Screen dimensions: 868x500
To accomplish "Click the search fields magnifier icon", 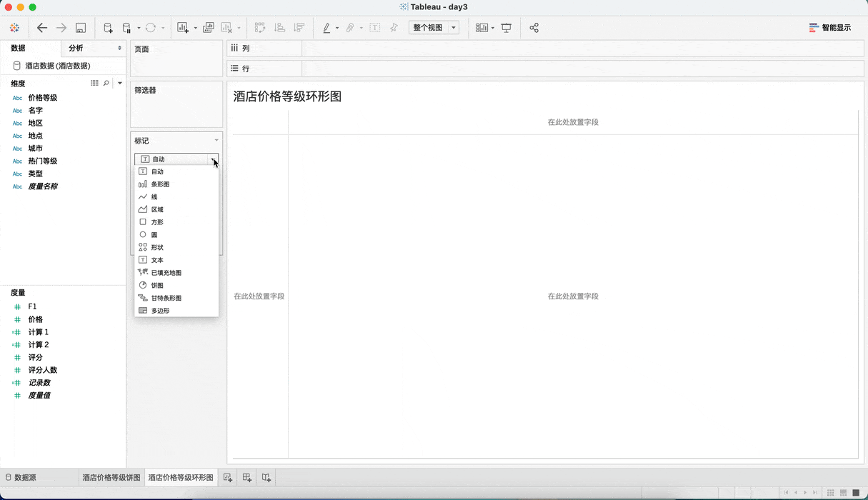I will (106, 84).
